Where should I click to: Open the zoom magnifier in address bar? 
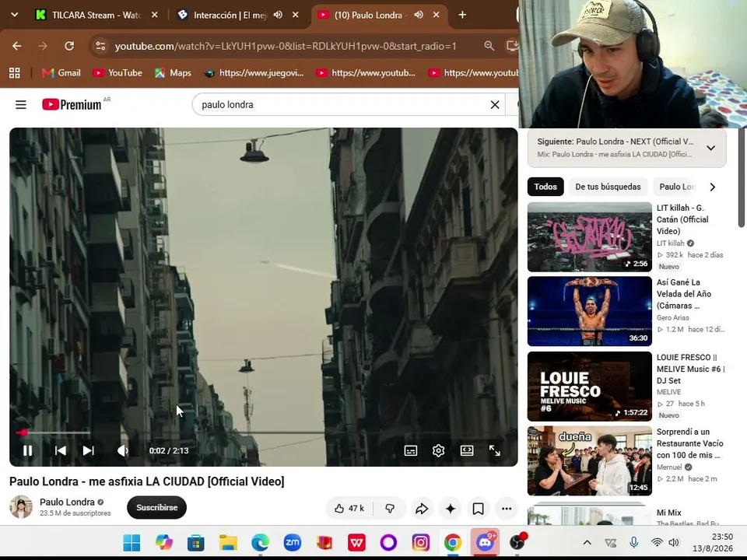tap(489, 46)
